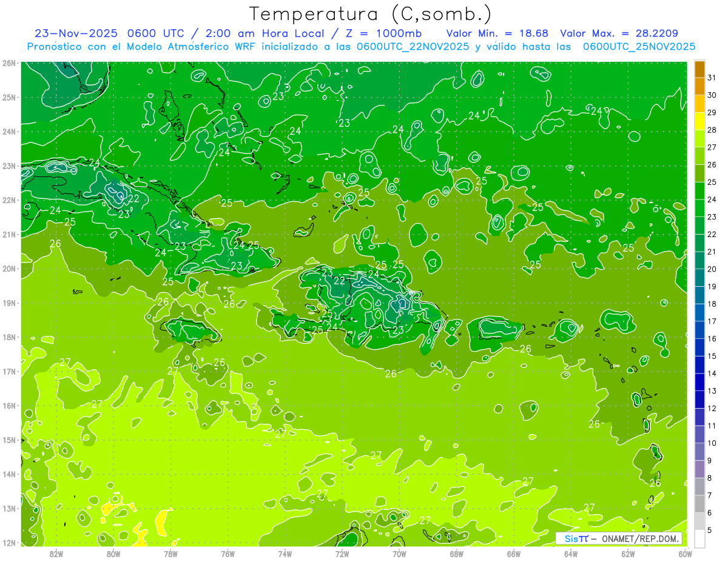Click the colorbar legend label 5
Screen dimensions: 728x562
710,530
